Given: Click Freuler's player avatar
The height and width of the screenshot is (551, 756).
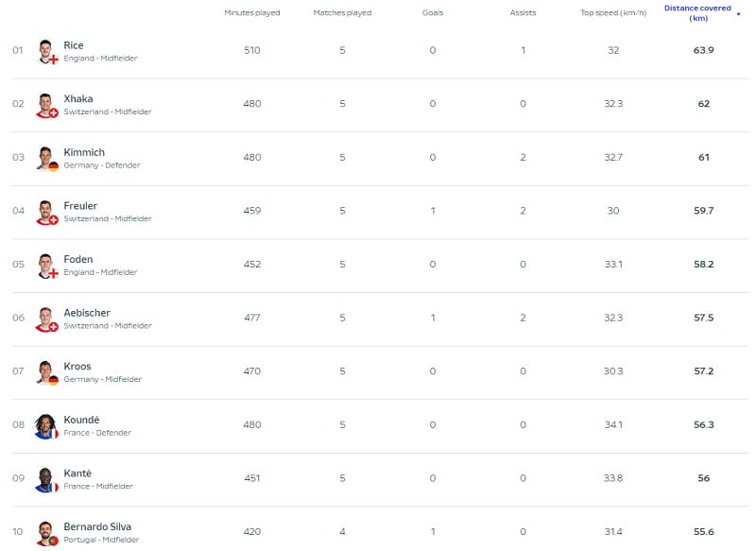Looking at the screenshot, I should coord(45,212).
